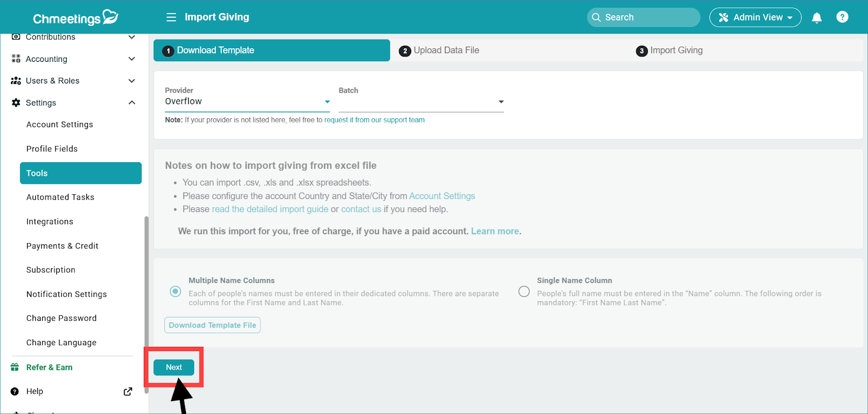Open the Admin View dropdown

point(755,17)
